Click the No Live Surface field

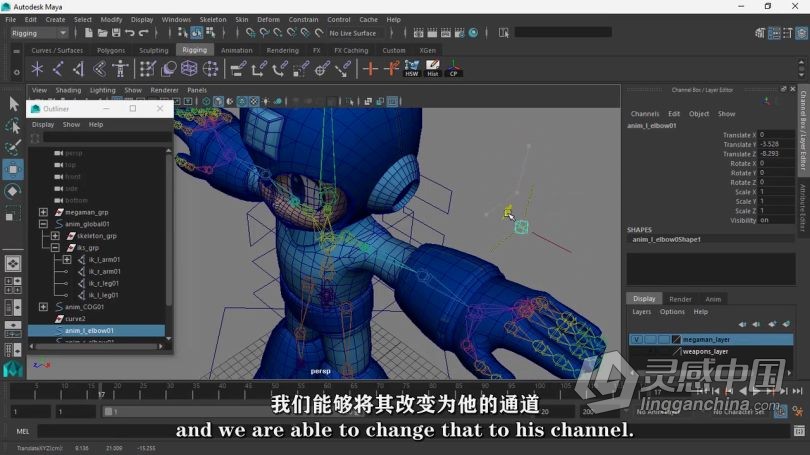coord(356,33)
